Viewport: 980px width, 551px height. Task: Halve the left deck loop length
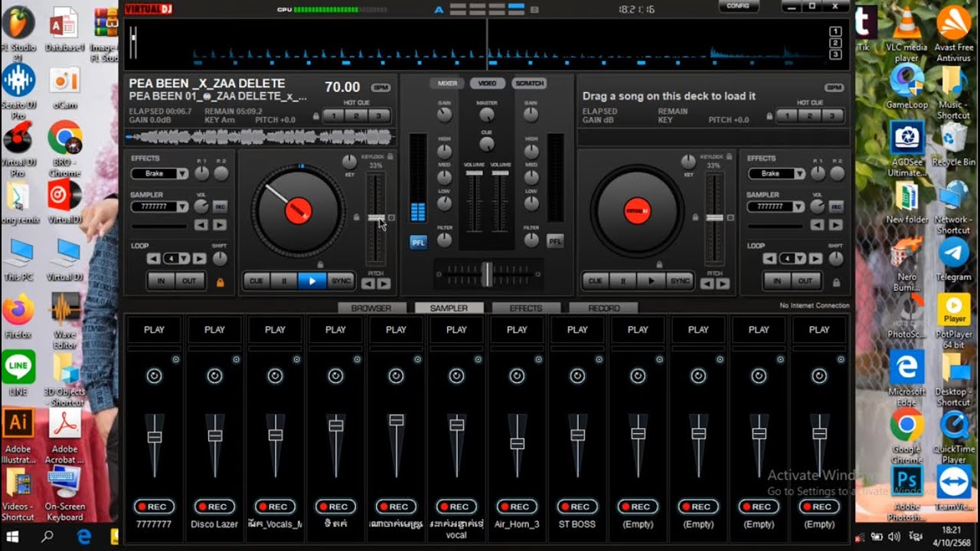(154, 259)
